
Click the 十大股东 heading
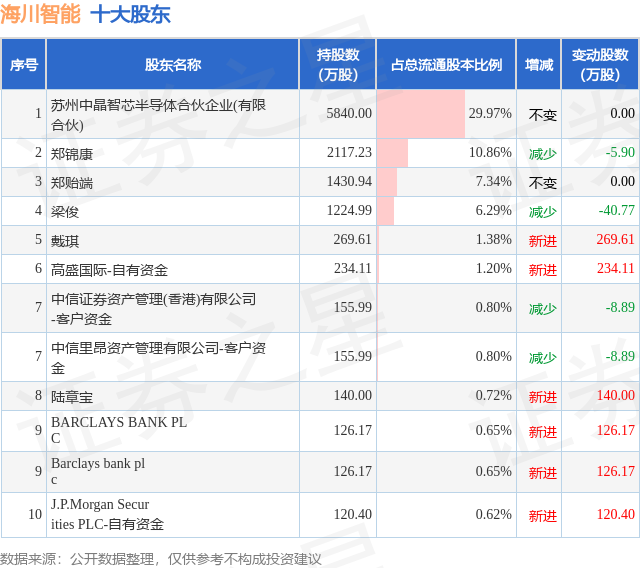130,15
